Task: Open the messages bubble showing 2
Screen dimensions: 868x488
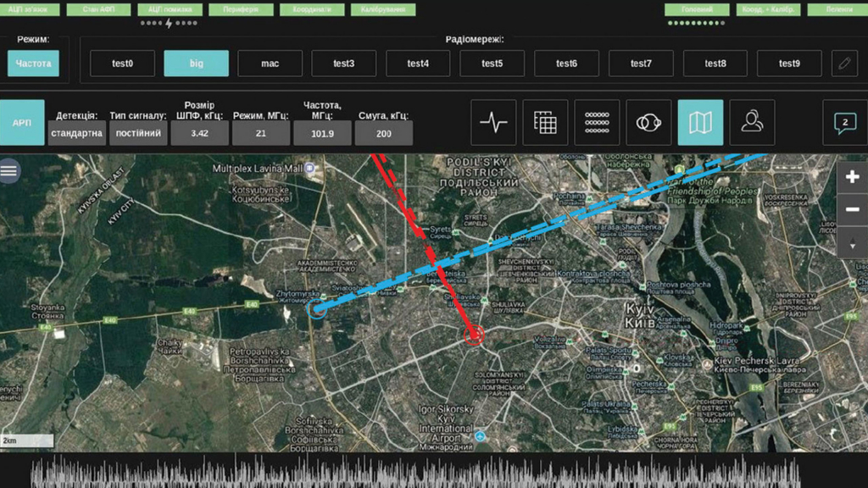Action: tap(844, 123)
